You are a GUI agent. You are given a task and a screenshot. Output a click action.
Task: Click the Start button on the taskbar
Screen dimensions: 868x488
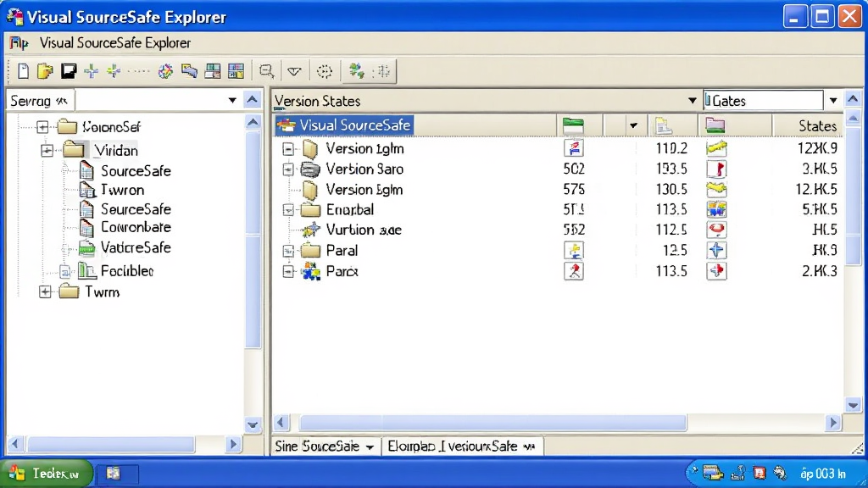coord(47,473)
